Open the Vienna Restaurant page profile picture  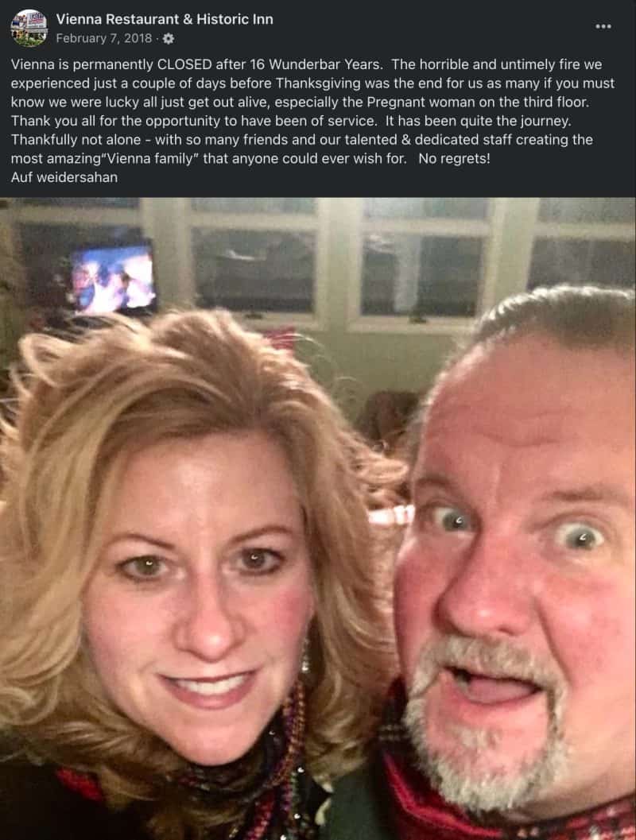point(29,28)
